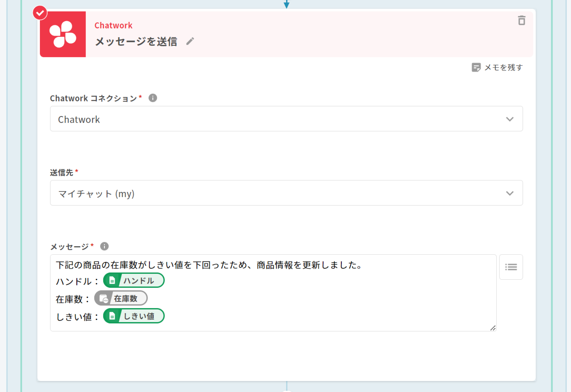Image resolution: width=571 pixels, height=392 pixels.
Task: Click info icon beside Chatwork コネクション
Action: [x=153, y=98]
